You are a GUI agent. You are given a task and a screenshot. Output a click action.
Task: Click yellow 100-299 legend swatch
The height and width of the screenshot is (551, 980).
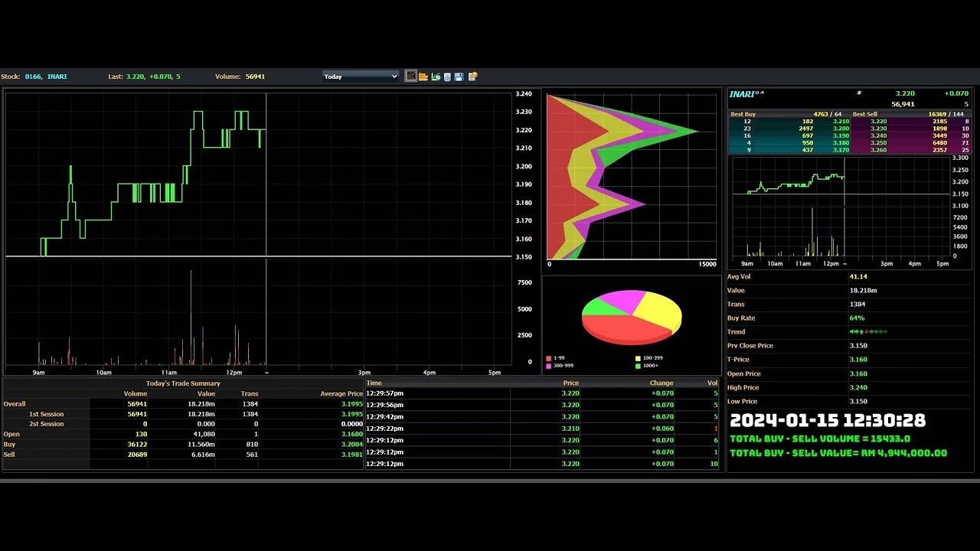[638, 358]
